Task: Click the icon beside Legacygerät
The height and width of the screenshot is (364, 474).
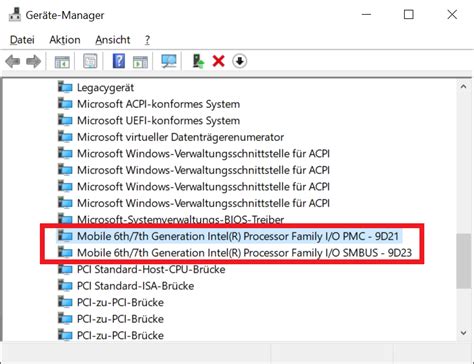Action: coord(65,87)
